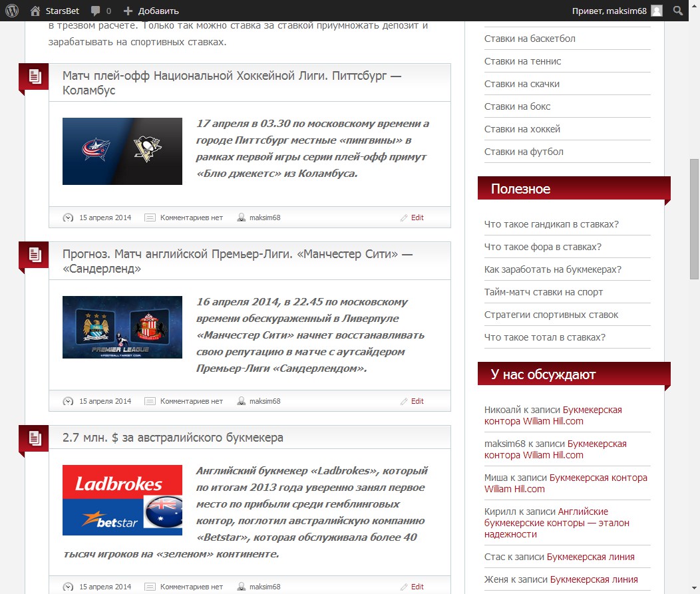This screenshot has height=594, width=700.
Task: Click Edit link under Питтсбург post
Action: tap(417, 218)
